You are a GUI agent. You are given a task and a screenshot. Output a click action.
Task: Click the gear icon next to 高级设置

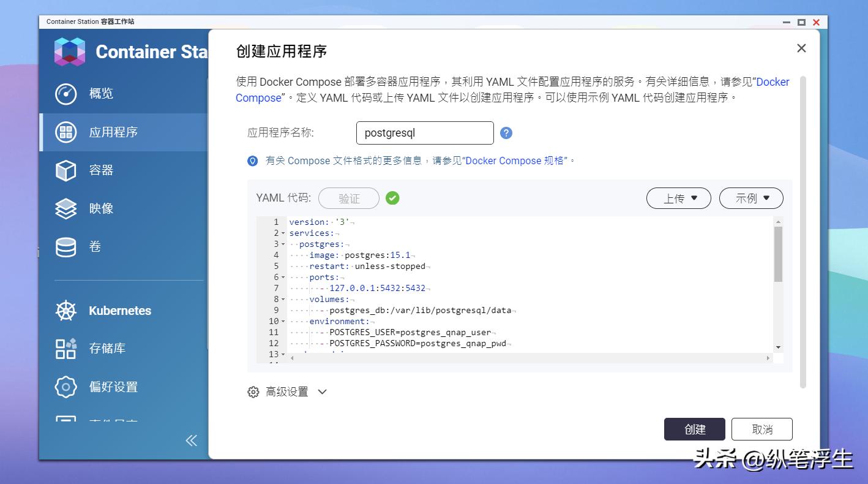click(253, 391)
